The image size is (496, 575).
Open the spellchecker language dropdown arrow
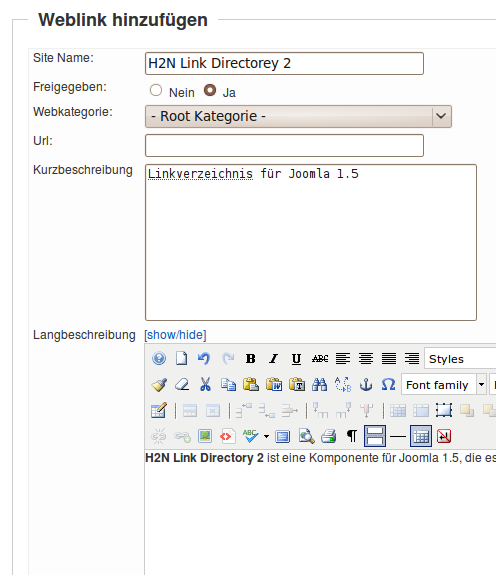267,436
